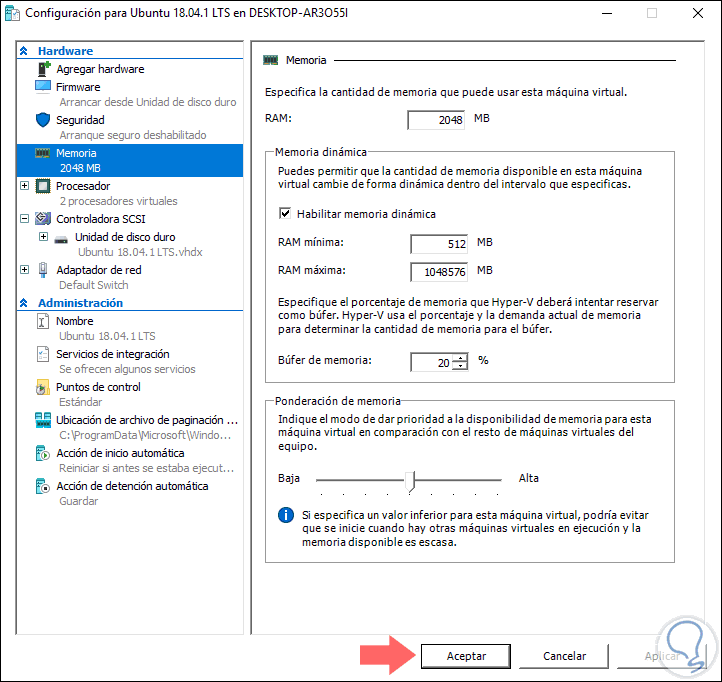Image resolution: width=722 pixels, height=682 pixels.
Task: Uncheck Habilitar memoria dinámica checkbox
Action: pos(285,213)
